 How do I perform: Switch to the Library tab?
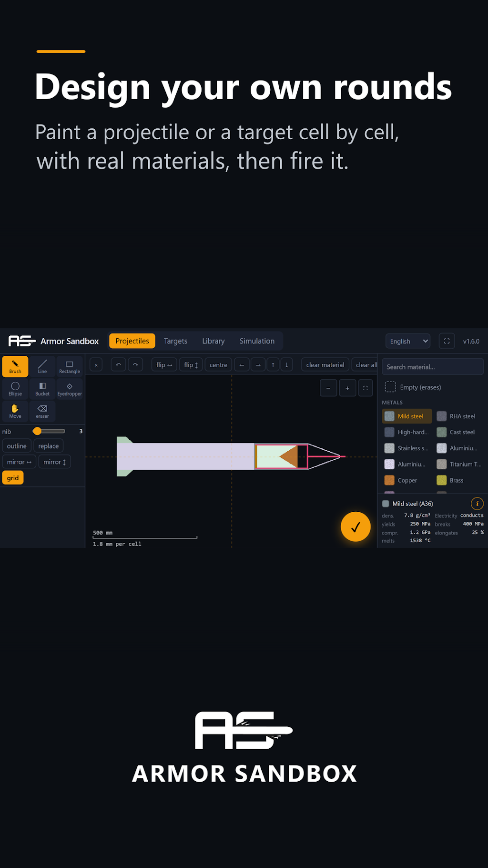[213, 341]
